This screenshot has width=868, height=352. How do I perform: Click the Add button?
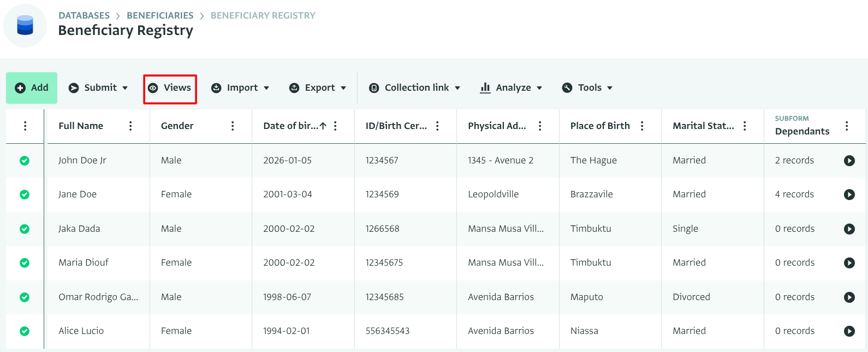[32, 87]
